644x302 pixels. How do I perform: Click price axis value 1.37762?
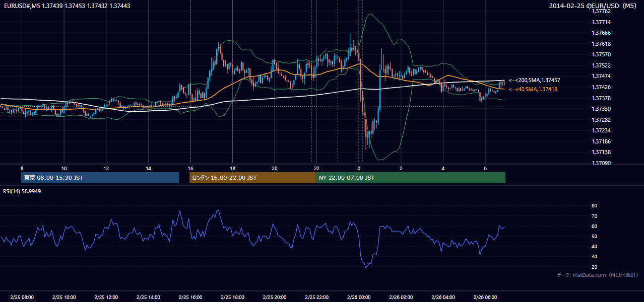click(x=601, y=11)
